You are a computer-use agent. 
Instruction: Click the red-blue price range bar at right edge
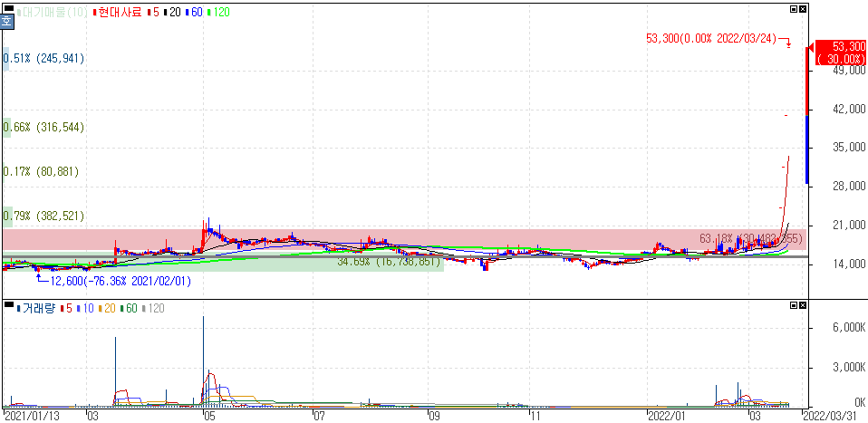807,116
